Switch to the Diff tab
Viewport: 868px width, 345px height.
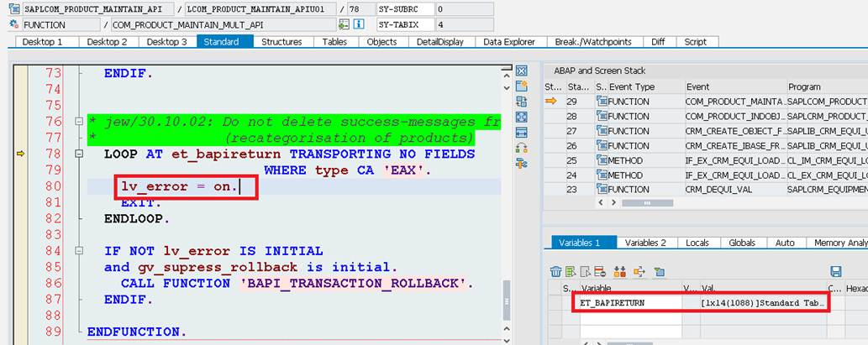(x=658, y=41)
